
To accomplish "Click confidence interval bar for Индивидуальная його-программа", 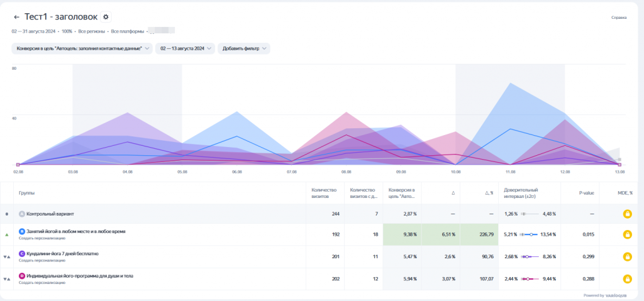I will click(530, 279).
